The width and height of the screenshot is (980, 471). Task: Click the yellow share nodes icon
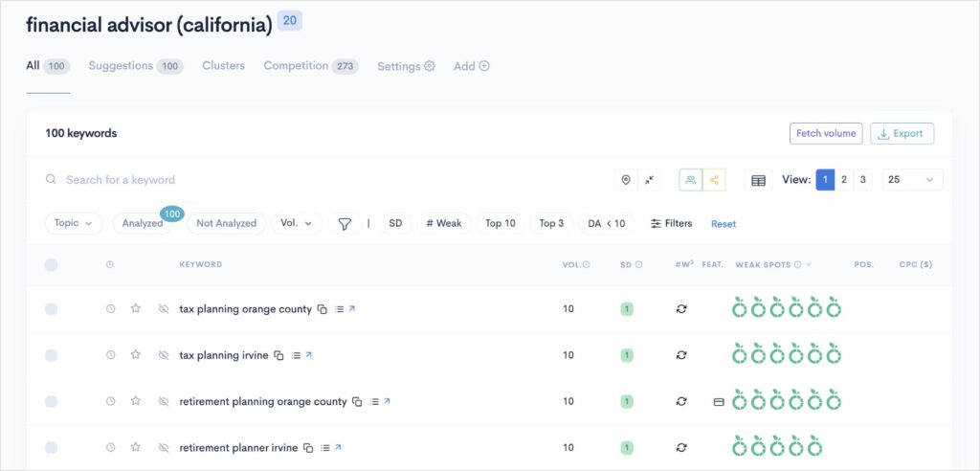click(x=714, y=180)
